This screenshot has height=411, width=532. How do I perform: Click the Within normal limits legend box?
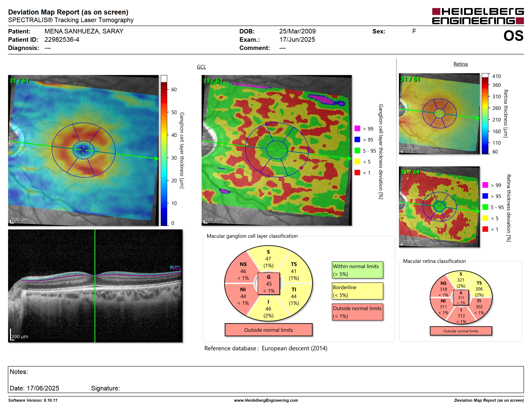point(357,270)
